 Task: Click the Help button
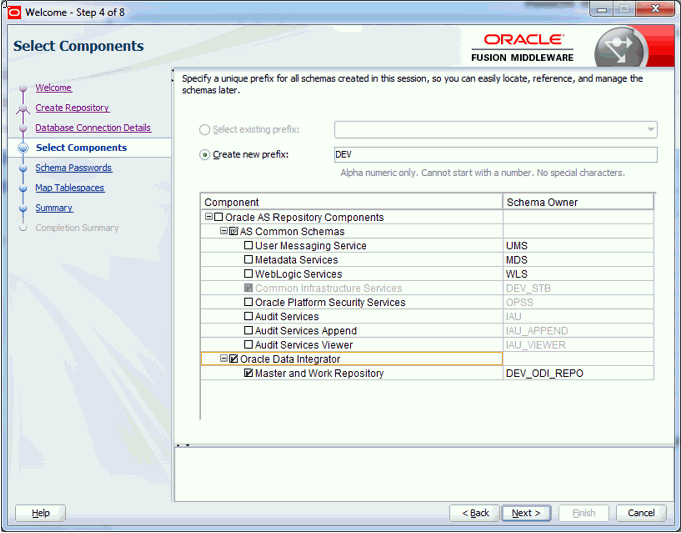coord(40,513)
